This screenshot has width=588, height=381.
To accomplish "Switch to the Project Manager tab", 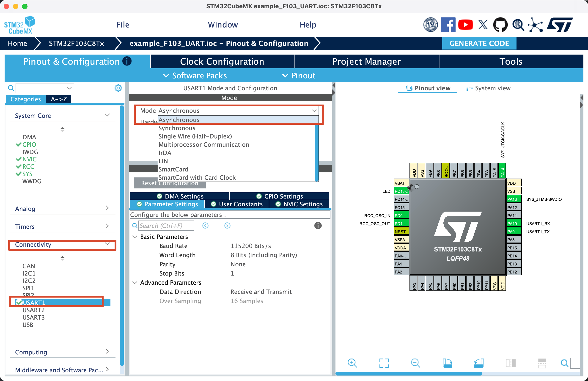I will tap(367, 61).
